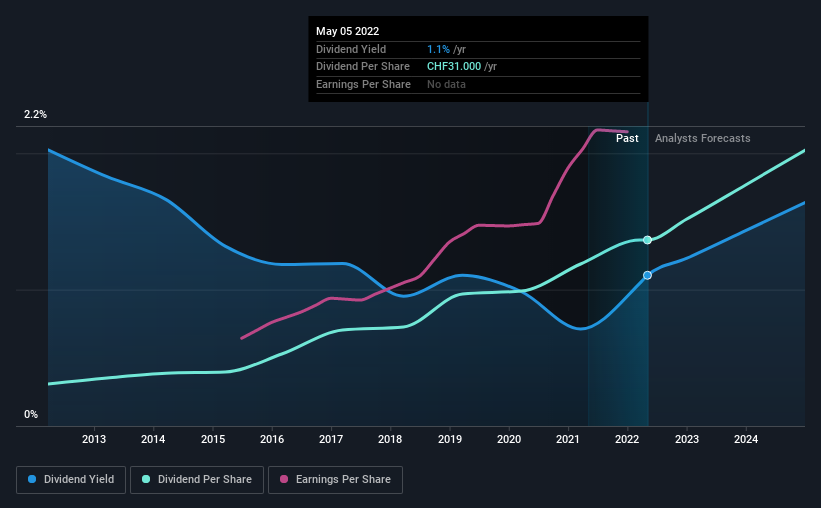The height and width of the screenshot is (508, 821).
Task: Toggle the Earnings Per Share legend button
Action: tap(335, 480)
